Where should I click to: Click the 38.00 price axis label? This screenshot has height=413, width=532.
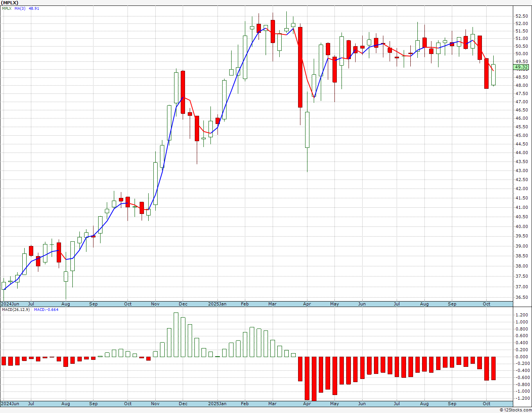click(x=521, y=266)
